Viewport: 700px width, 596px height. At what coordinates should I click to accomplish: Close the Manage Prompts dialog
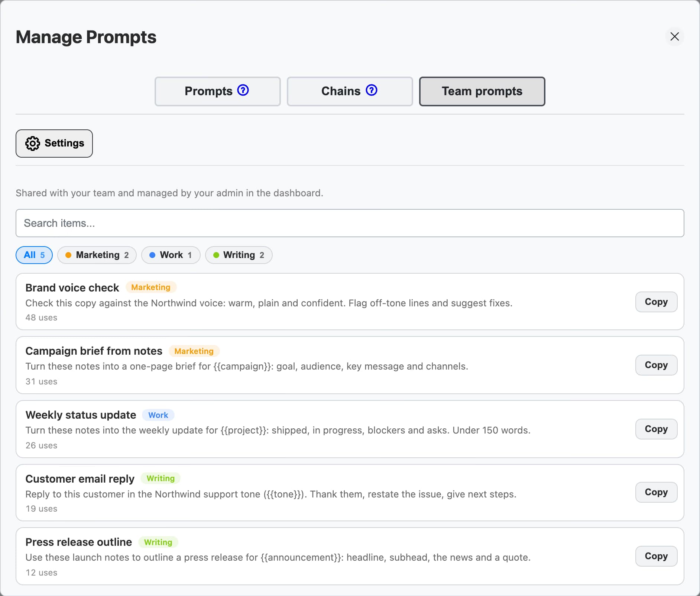pyautogui.click(x=674, y=36)
